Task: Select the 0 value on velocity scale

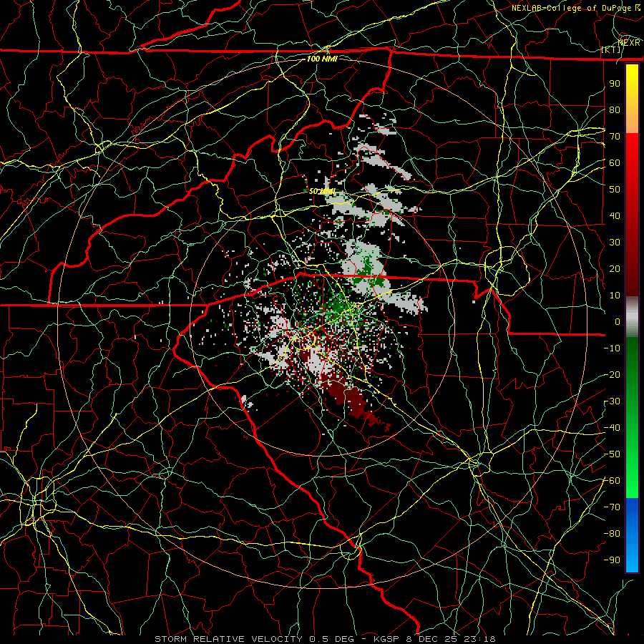Action: [x=618, y=321]
